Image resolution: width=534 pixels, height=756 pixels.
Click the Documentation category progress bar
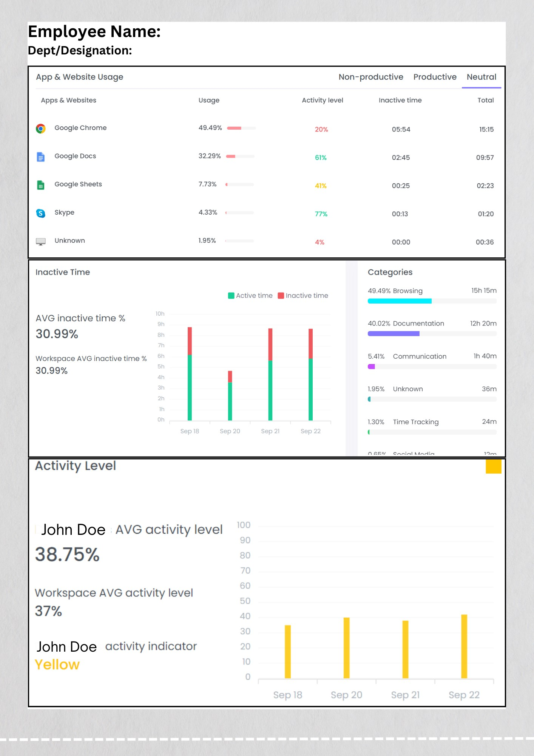[x=432, y=334]
